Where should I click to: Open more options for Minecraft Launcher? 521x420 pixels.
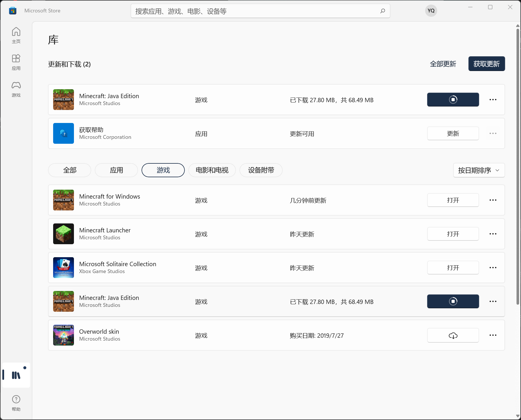point(493,234)
